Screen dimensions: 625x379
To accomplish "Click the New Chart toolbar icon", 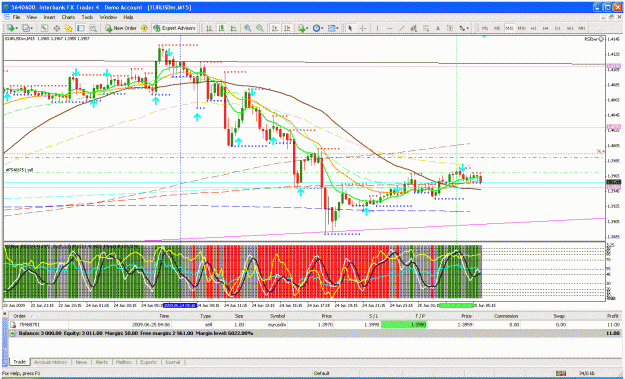I will coord(10,28).
